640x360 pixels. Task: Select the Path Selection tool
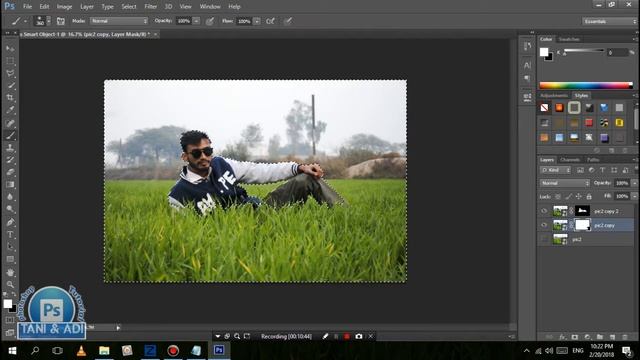10,247
